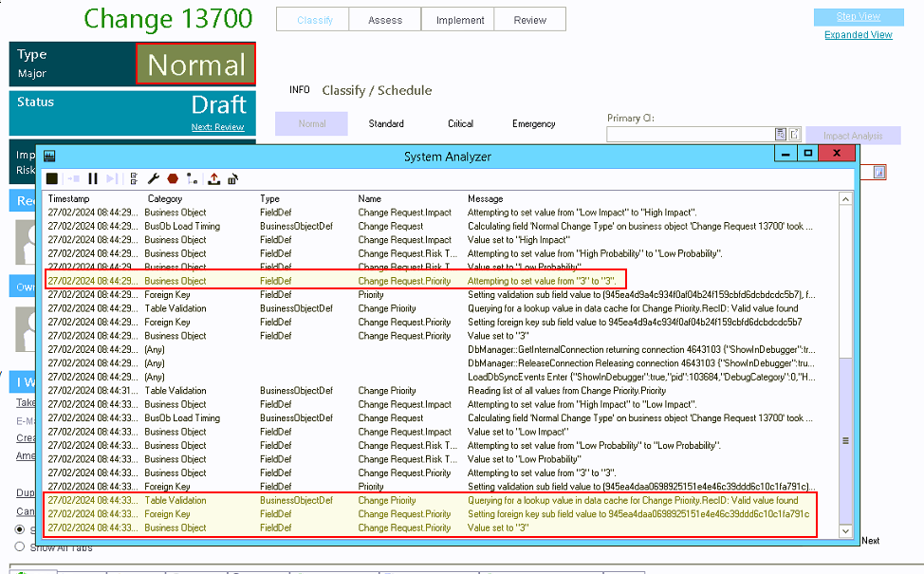Click the red stop-sign icon on the toolbar
Screen dimensions: 924x574
(173, 178)
